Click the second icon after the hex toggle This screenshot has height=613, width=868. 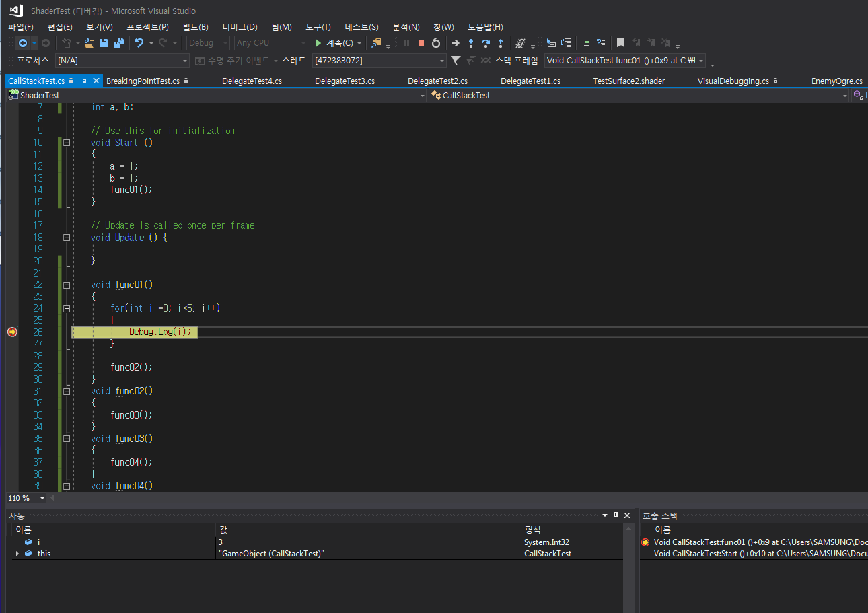pos(566,43)
